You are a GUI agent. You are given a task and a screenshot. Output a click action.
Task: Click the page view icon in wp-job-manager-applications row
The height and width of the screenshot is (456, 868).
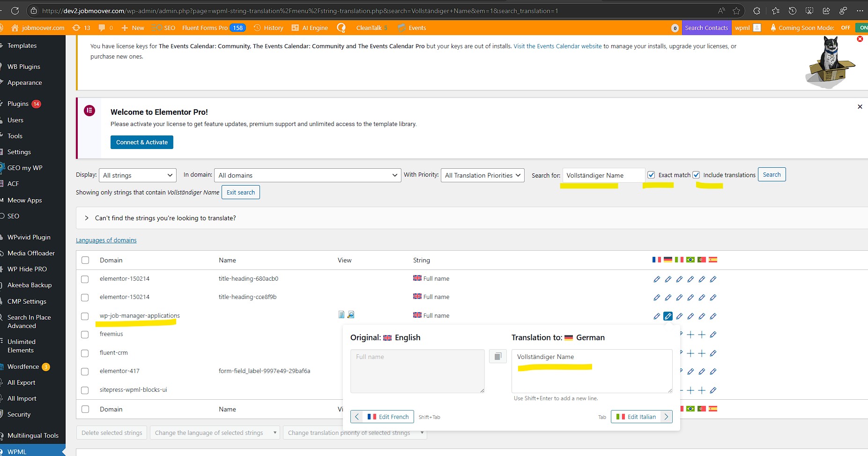(341, 315)
